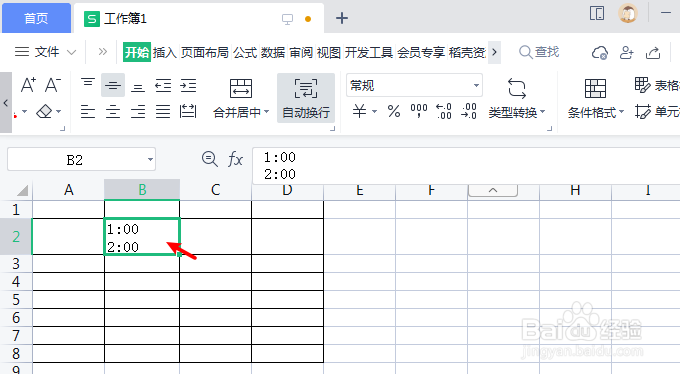This screenshot has width=680, height=374.
Task: Toggle 自动换行 wrap text
Action: pos(306,98)
